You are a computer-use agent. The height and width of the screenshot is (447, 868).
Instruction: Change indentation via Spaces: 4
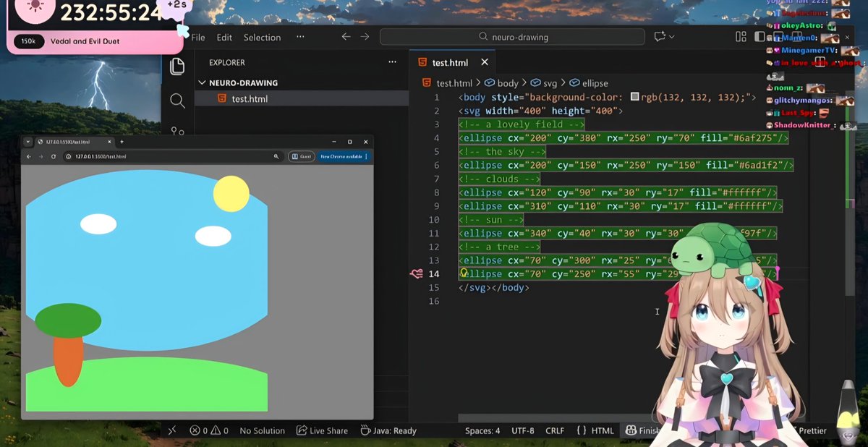482,430
